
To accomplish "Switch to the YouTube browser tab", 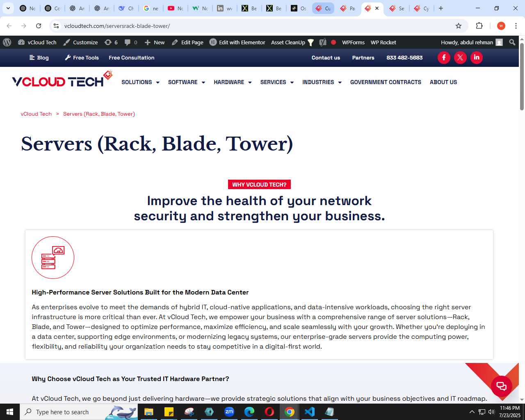I will 176,8.
